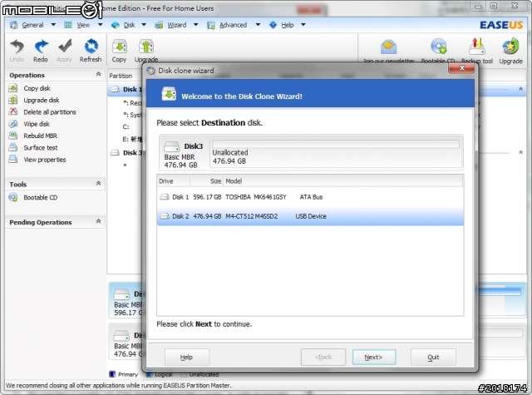Choose Wipe disk operation
Viewport: 532px width, 395px height.
point(37,124)
